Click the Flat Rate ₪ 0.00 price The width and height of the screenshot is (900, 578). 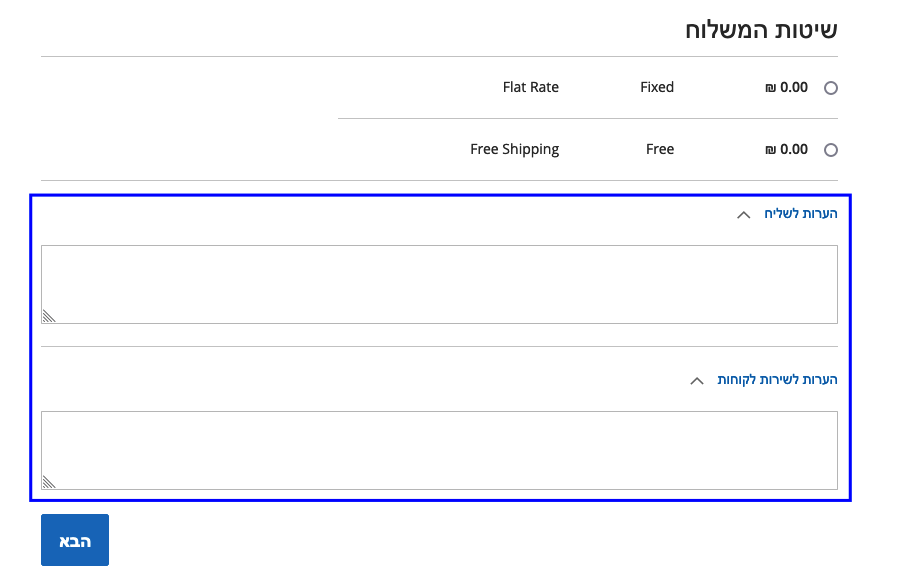tap(786, 87)
